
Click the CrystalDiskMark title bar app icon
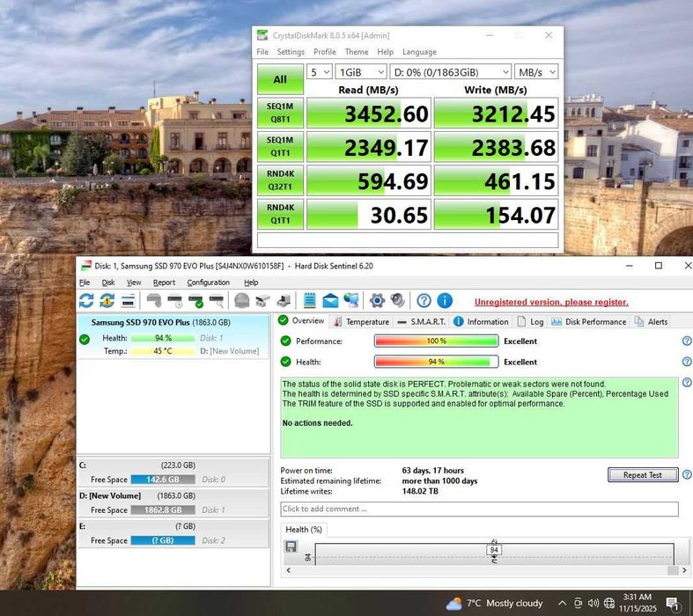pyautogui.click(x=262, y=35)
